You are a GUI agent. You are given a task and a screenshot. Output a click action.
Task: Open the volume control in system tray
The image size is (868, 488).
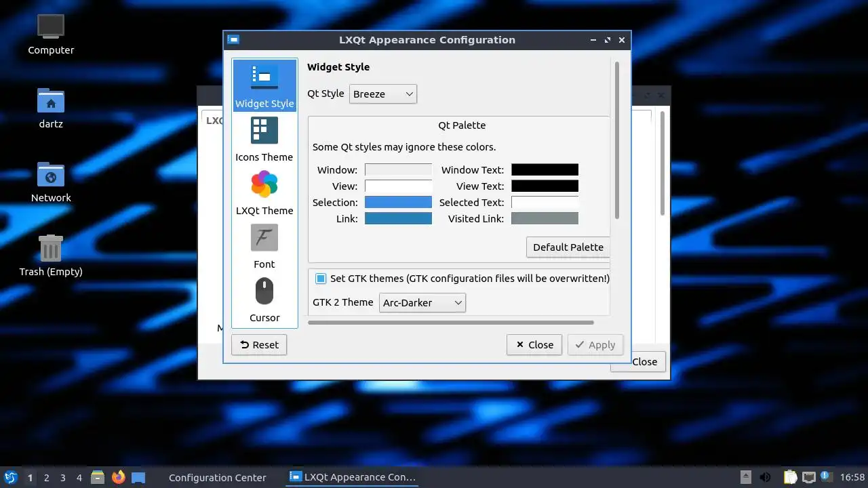(765, 477)
